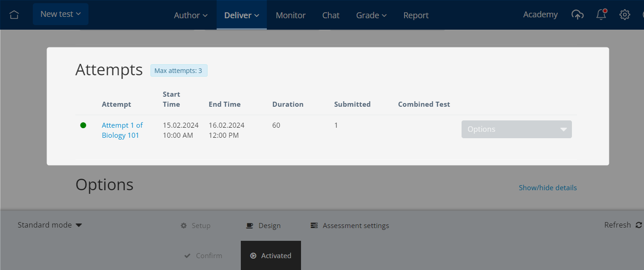Open the settings gear icon
The width and height of the screenshot is (644, 270).
click(624, 15)
